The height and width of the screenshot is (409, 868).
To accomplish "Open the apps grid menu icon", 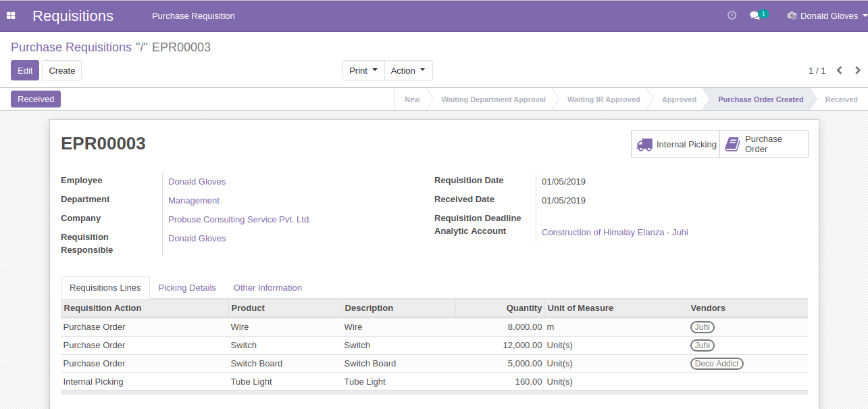I will (x=11, y=16).
